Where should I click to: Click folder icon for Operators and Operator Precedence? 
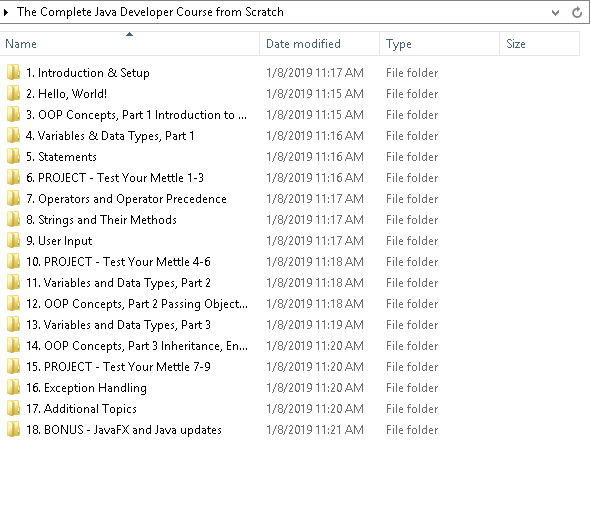(13, 198)
